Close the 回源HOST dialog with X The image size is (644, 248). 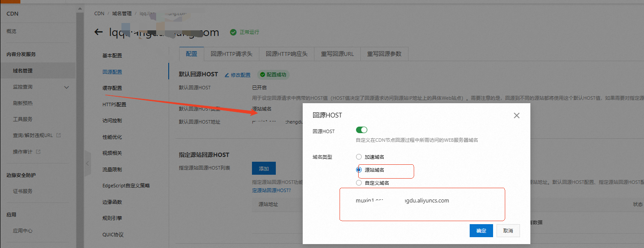coord(516,116)
